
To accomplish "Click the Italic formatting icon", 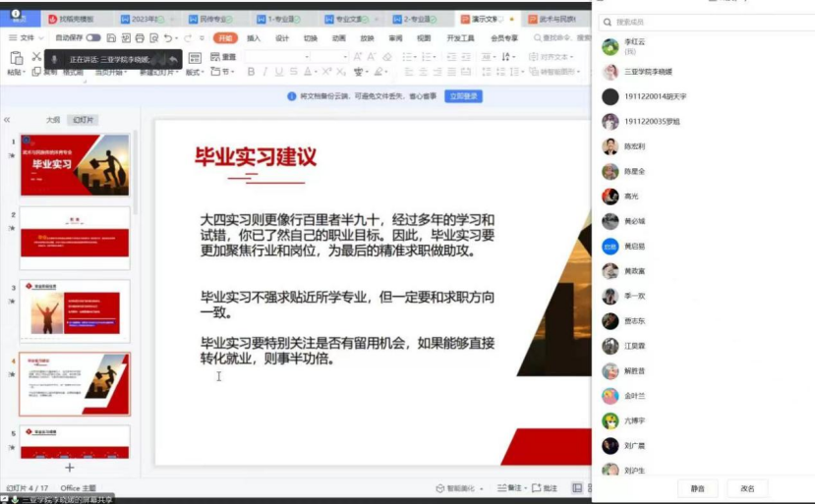I will click(x=265, y=72).
